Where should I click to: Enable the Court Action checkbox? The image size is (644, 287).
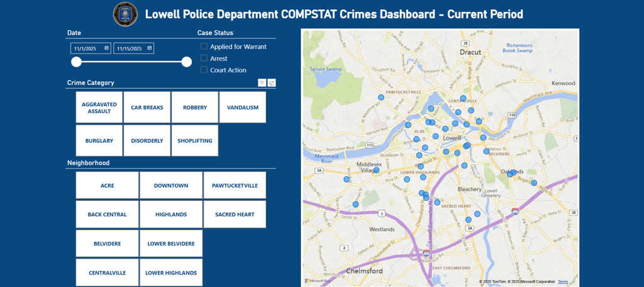[204, 69]
